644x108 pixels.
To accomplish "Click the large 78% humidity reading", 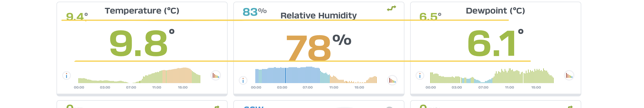I will (319, 47).
